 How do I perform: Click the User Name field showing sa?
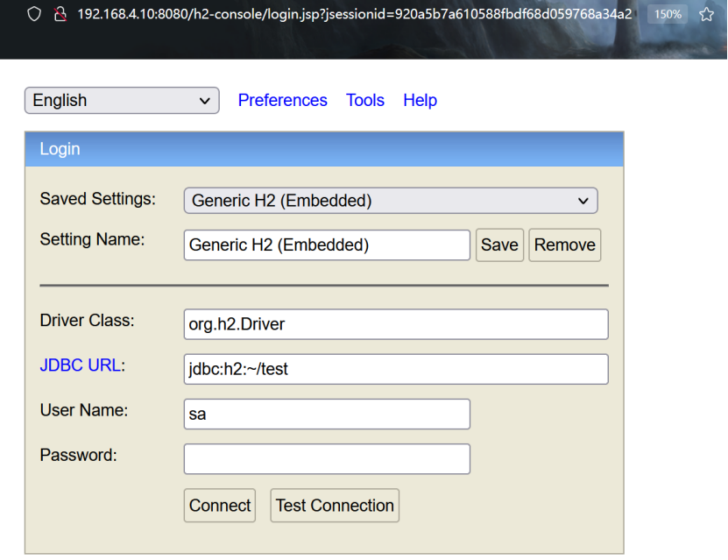[x=326, y=414]
